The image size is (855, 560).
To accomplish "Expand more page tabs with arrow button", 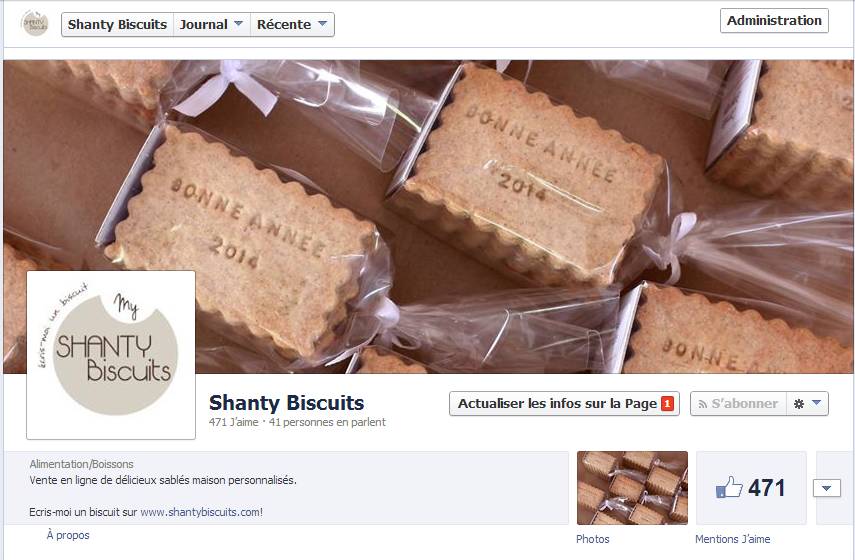I will click(827, 488).
